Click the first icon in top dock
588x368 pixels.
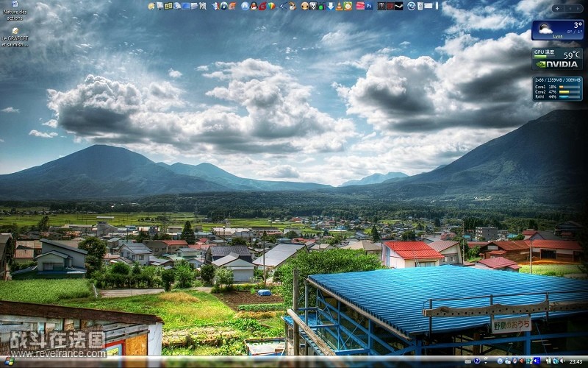(151, 6)
